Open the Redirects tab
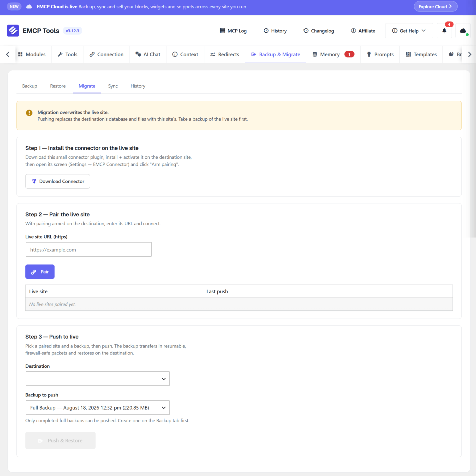This screenshot has width=476, height=476. 225,54
